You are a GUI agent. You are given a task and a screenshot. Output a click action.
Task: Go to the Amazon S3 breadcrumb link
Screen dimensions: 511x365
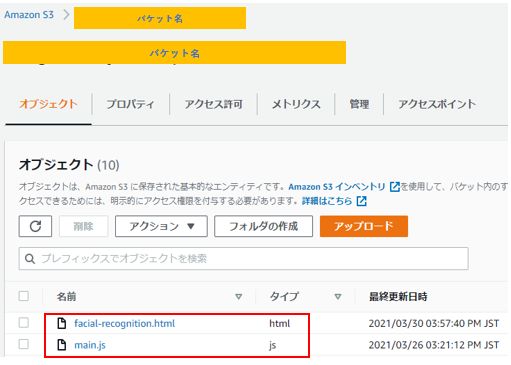pos(29,15)
